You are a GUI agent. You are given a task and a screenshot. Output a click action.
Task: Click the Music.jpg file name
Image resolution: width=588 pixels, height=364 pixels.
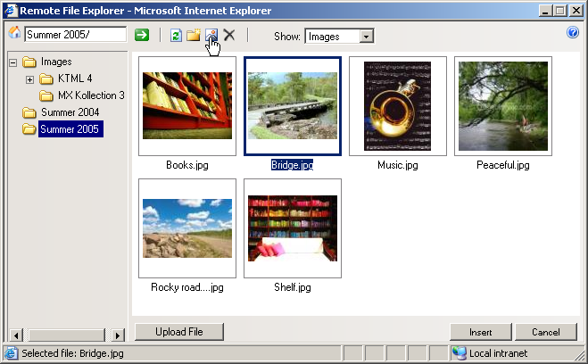click(x=397, y=165)
